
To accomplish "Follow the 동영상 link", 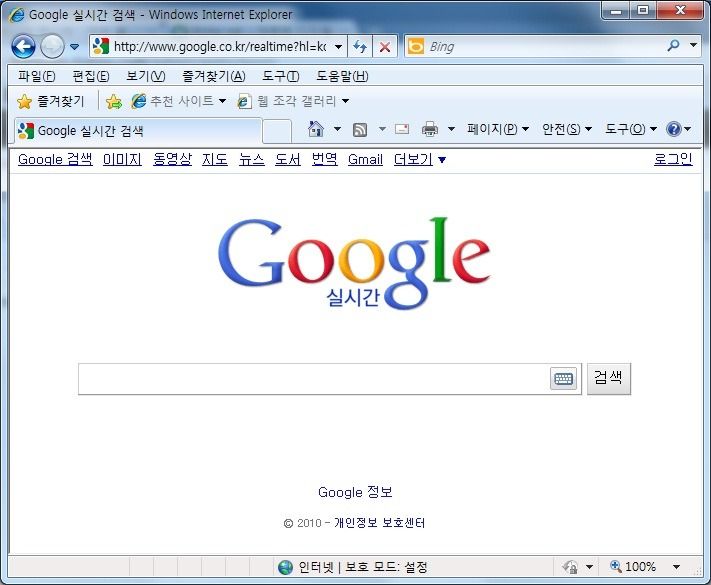I will (x=172, y=160).
